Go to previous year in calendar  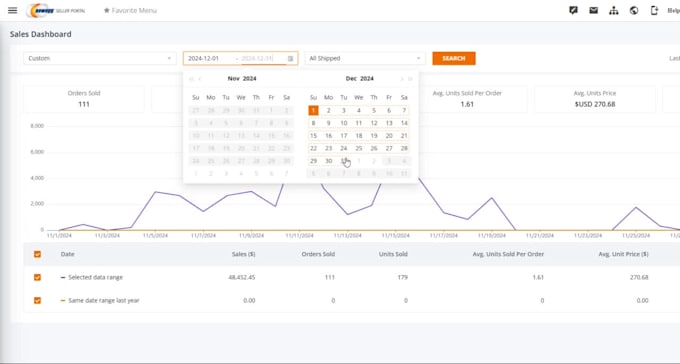coord(191,79)
